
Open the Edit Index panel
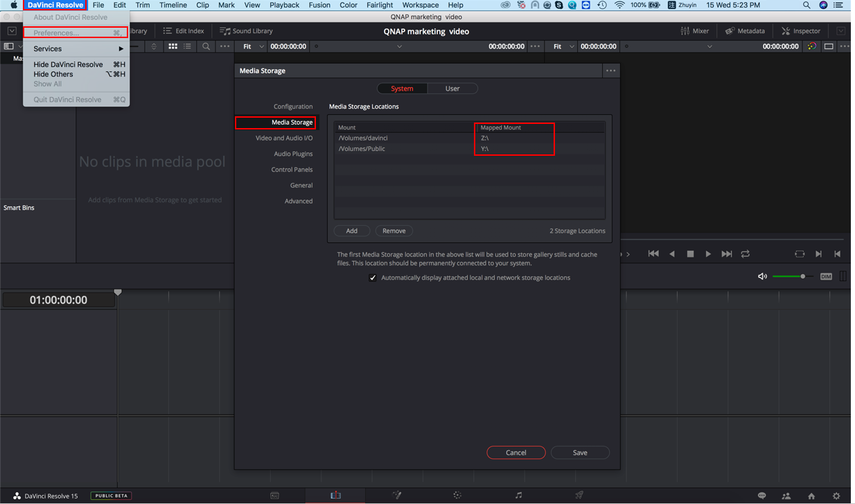pyautogui.click(x=184, y=31)
